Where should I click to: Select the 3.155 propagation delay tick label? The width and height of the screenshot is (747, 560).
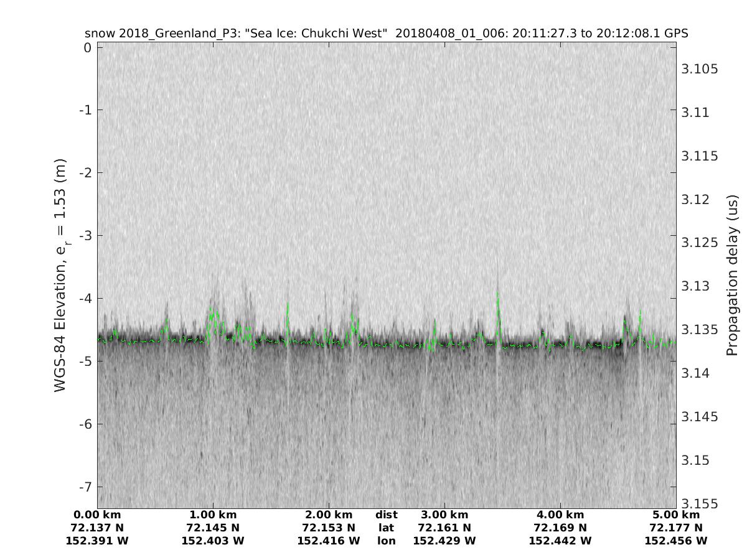pyautogui.click(x=700, y=503)
